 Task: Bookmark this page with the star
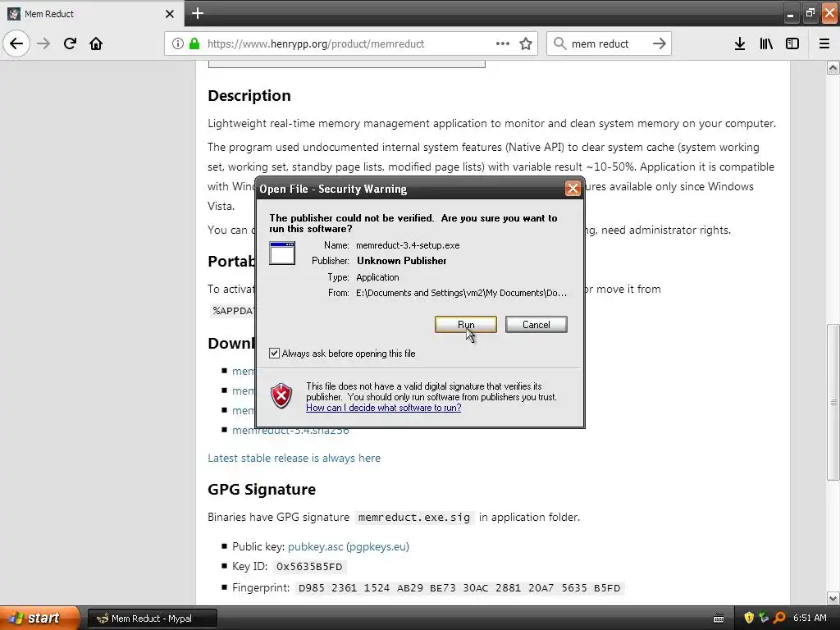pos(526,43)
